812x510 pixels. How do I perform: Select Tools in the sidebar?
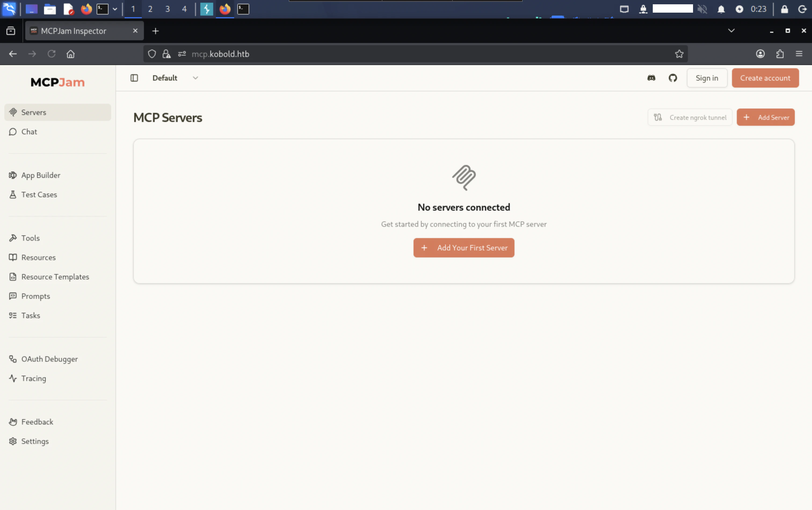click(x=58, y=238)
